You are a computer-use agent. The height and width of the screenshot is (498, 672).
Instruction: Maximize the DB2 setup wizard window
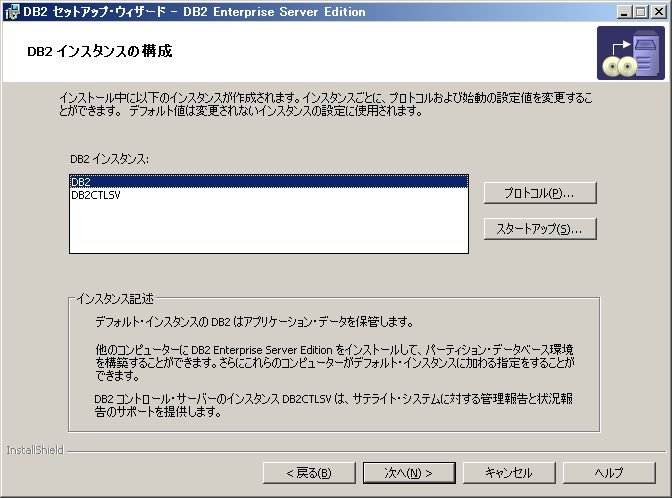tap(641, 12)
